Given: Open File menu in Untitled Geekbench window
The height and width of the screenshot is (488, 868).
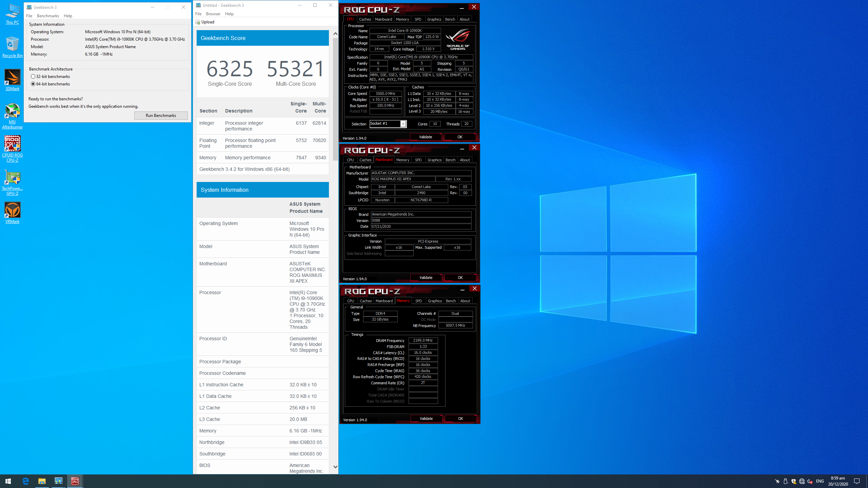Looking at the screenshot, I should pos(198,14).
